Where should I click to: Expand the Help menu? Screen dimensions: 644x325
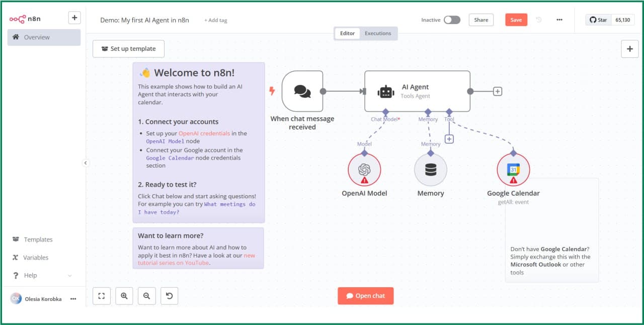pos(43,275)
